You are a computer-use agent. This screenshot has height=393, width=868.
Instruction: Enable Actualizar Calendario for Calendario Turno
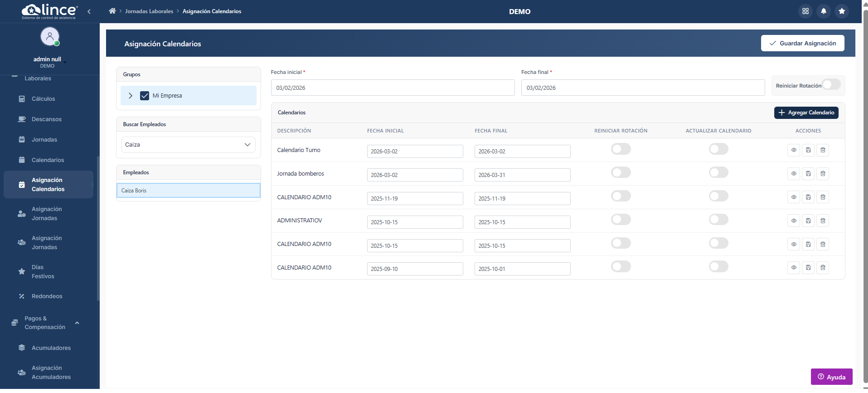718,149
